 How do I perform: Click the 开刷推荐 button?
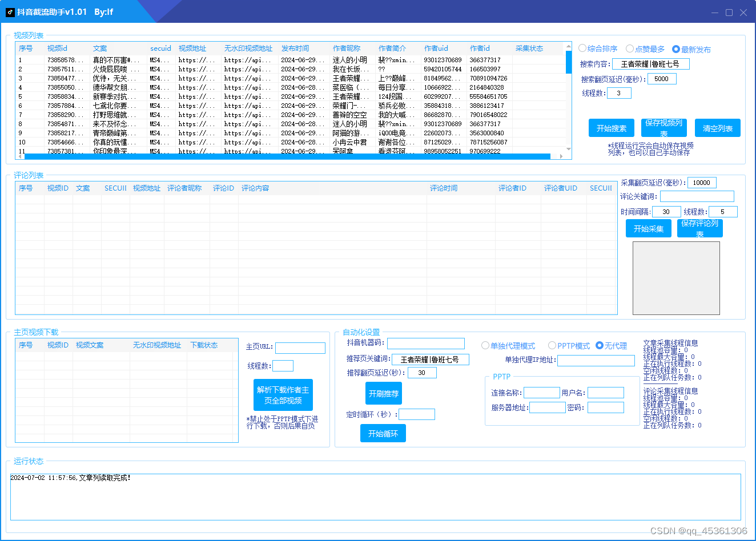(x=384, y=394)
